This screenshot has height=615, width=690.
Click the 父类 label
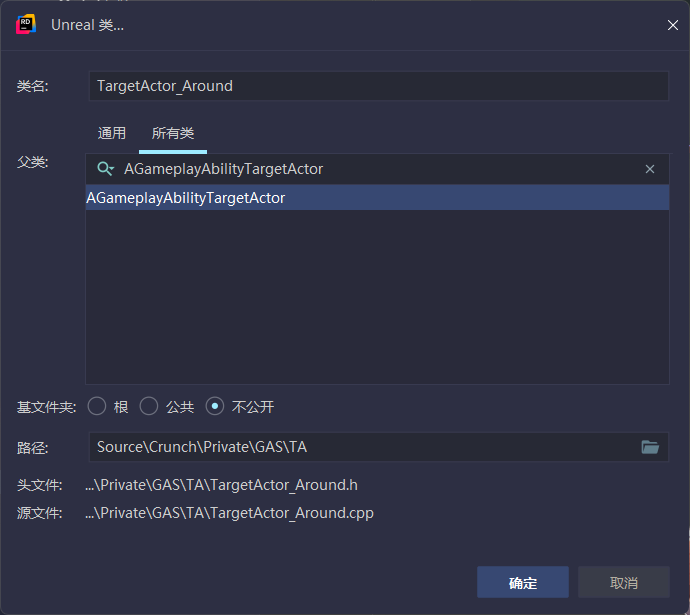[33, 162]
